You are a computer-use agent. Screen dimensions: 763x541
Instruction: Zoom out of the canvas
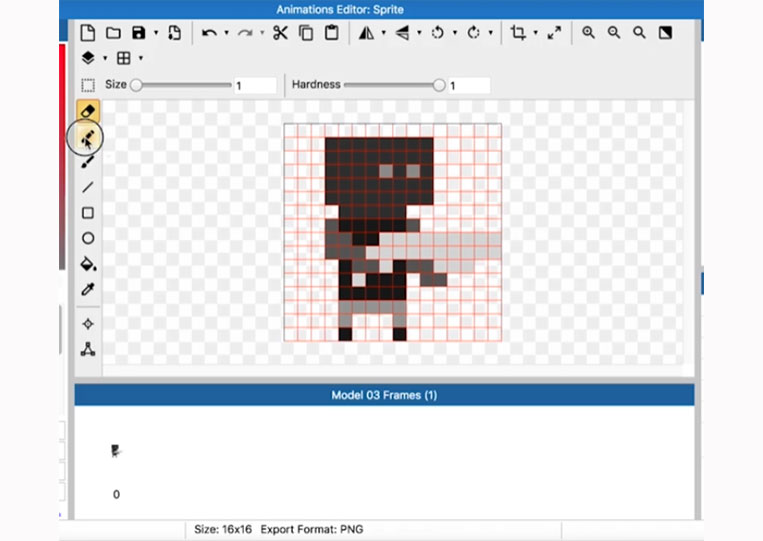click(614, 33)
